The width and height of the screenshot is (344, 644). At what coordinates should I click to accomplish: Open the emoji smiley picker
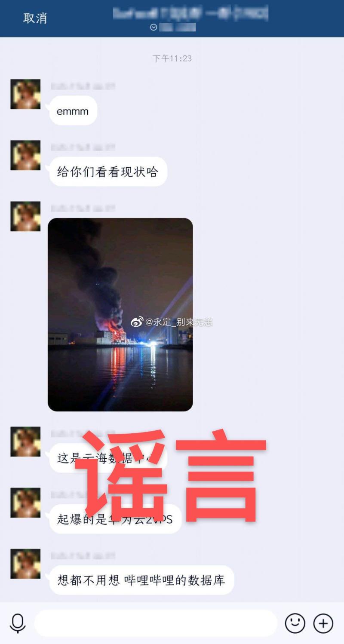pyautogui.click(x=295, y=623)
